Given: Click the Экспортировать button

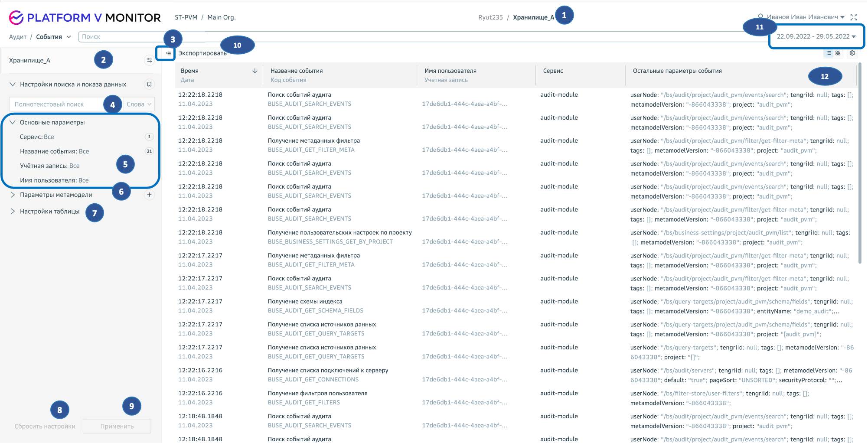Looking at the screenshot, I should click(202, 53).
